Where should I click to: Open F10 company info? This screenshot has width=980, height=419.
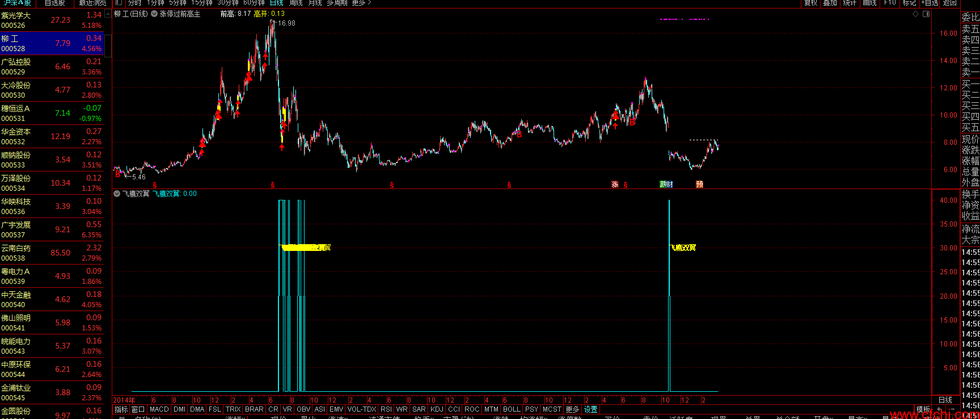click(890, 3)
